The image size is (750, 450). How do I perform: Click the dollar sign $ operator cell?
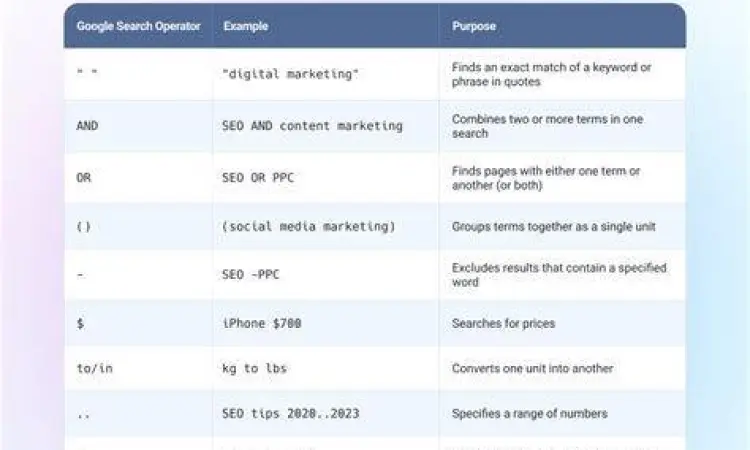80,323
